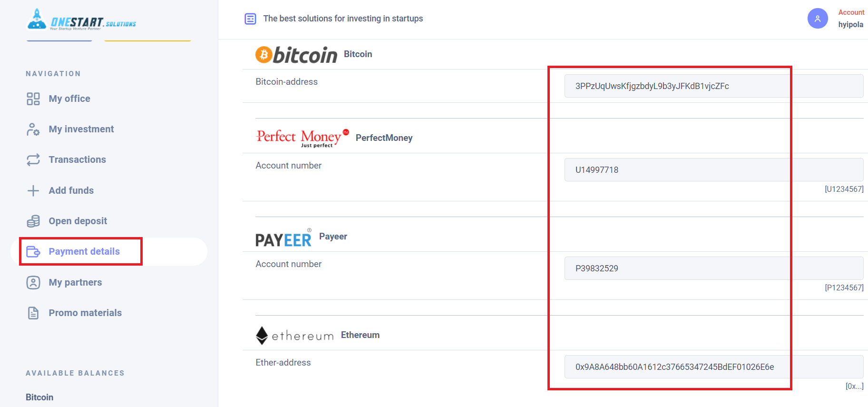
Task: Focus the Bitcoin-address input field
Action: click(x=714, y=86)
